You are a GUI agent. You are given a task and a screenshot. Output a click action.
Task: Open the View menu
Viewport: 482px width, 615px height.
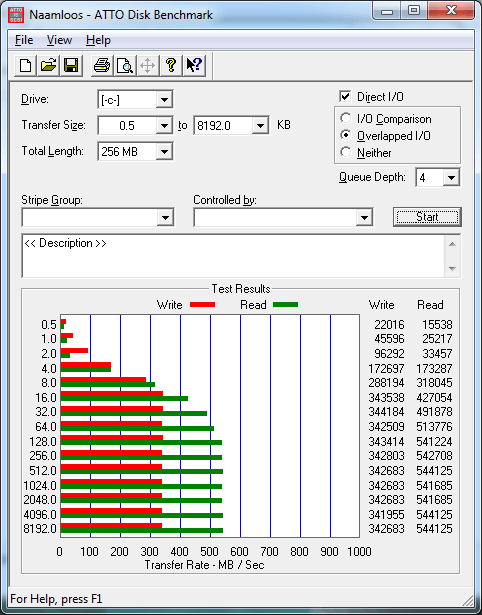59,40
